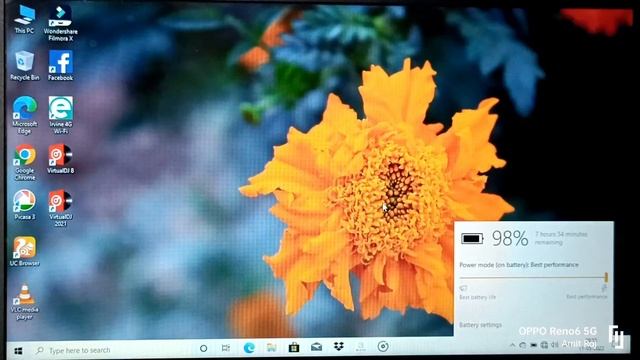This screenshot has width=640, height=360.
Task: Open network globe icon in system tray
Action: coord(544,345)
